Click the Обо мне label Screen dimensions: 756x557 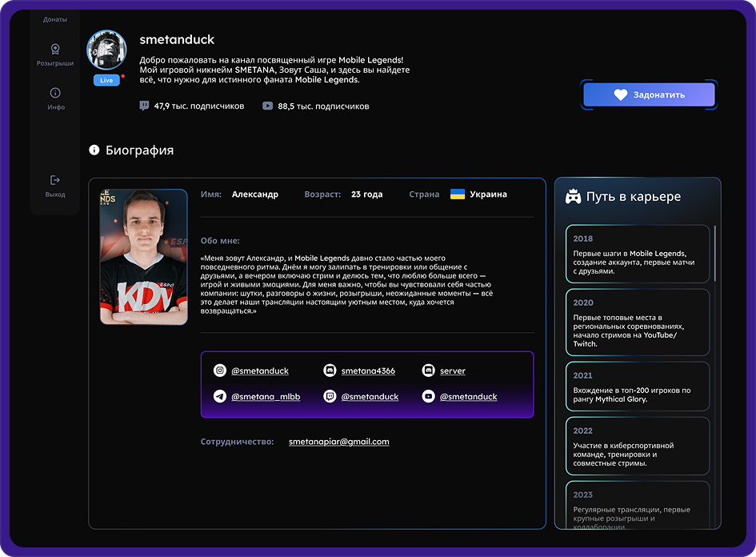(x=220, y=240)
